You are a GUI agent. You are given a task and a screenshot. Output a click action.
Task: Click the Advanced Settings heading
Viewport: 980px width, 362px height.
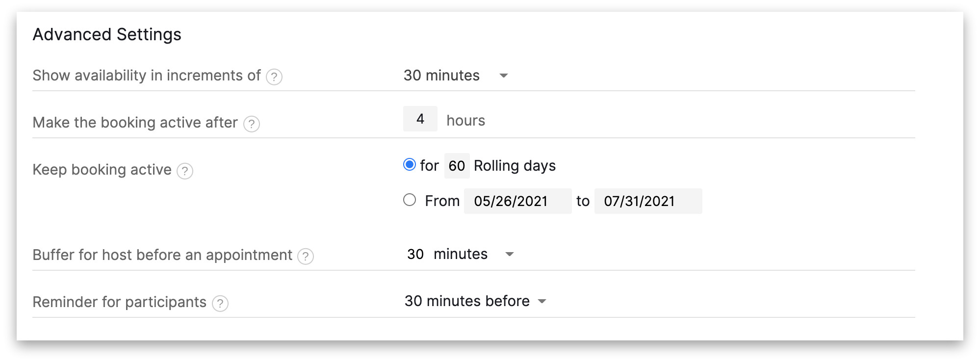(107, 34)
